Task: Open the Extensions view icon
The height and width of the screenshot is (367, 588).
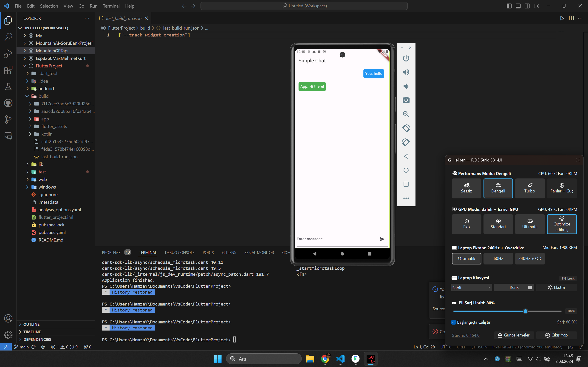Action: point(8,70)
